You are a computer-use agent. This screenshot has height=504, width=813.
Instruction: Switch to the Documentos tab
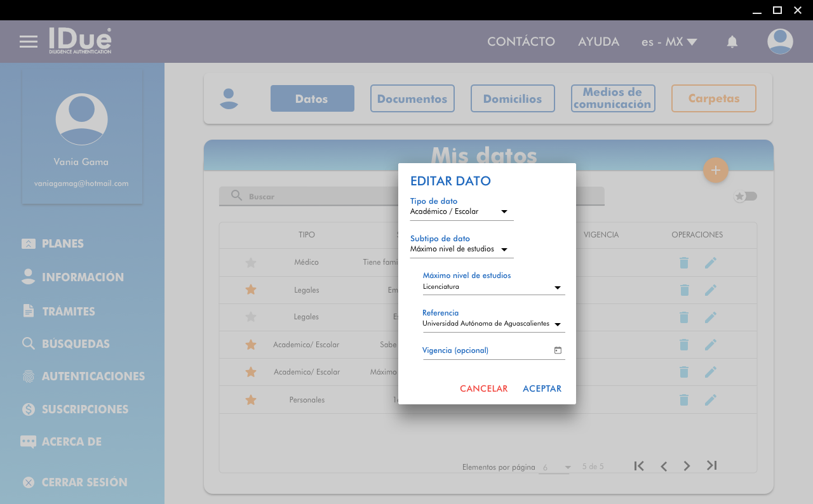pos(412,99)
